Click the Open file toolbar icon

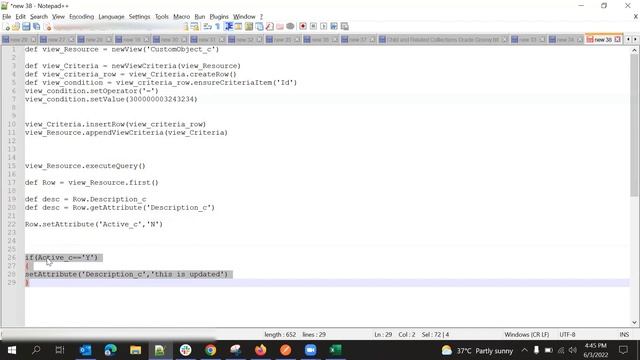(16, 27)
